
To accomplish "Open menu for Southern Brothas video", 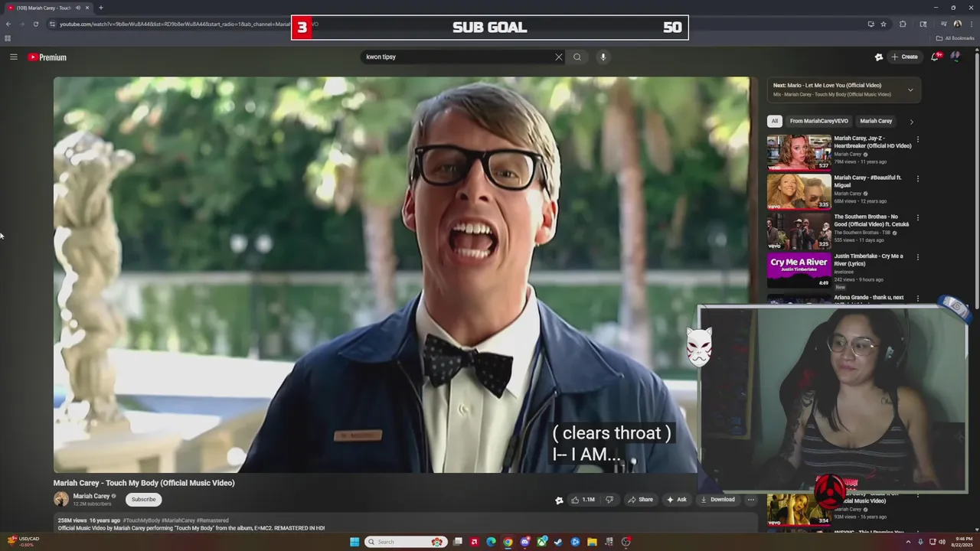I will click(x=917, y=217).
